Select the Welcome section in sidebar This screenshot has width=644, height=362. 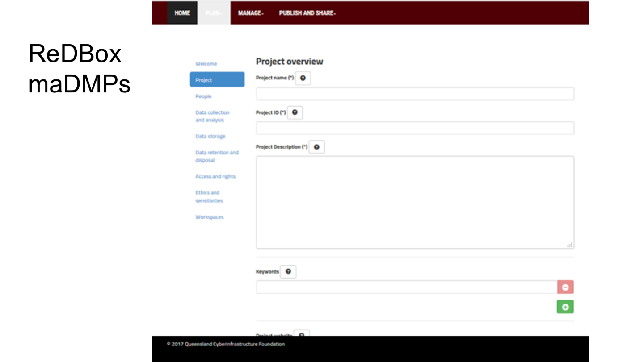tap(206, 64)
